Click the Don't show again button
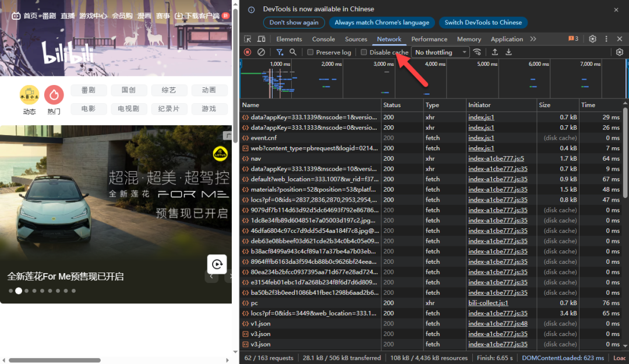 [294, 23]
